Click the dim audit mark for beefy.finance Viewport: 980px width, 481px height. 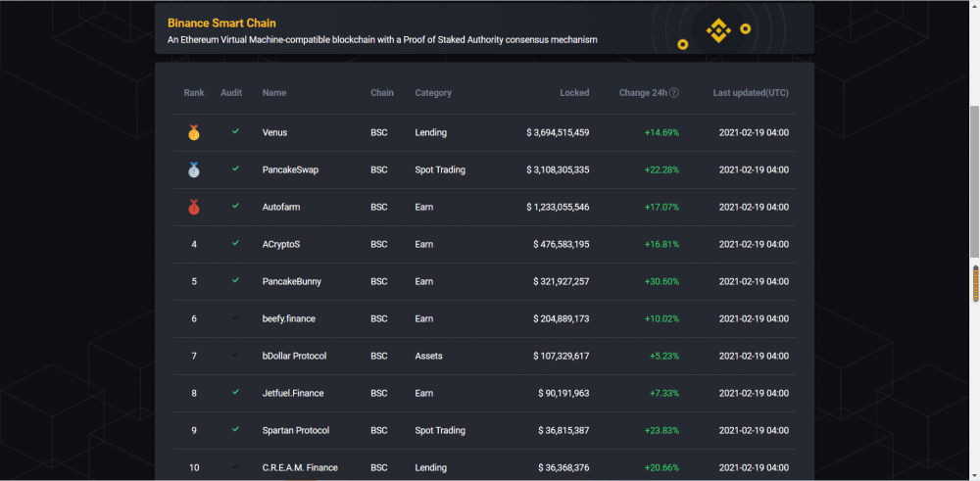(x=235, y=317)
